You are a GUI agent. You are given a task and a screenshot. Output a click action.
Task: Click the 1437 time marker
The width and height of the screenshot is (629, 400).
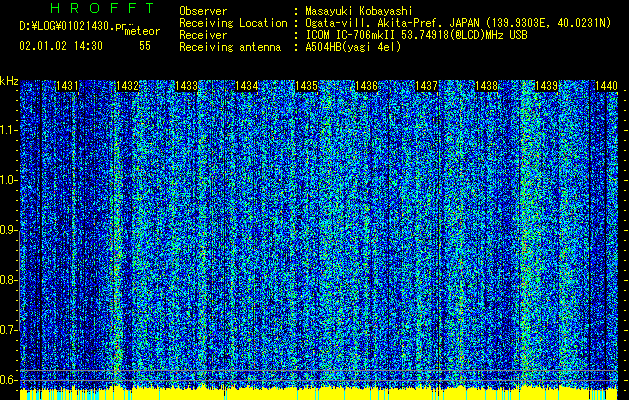tap(426, 86)
